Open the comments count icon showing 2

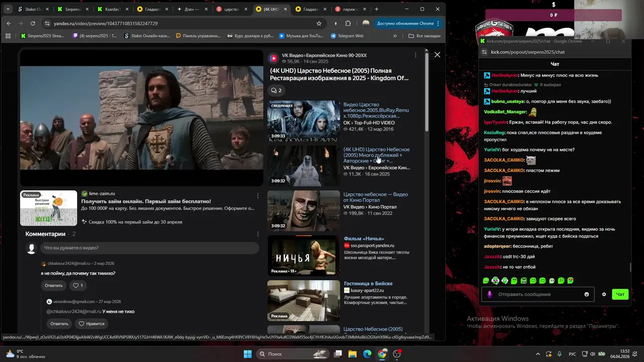point(276,90)
